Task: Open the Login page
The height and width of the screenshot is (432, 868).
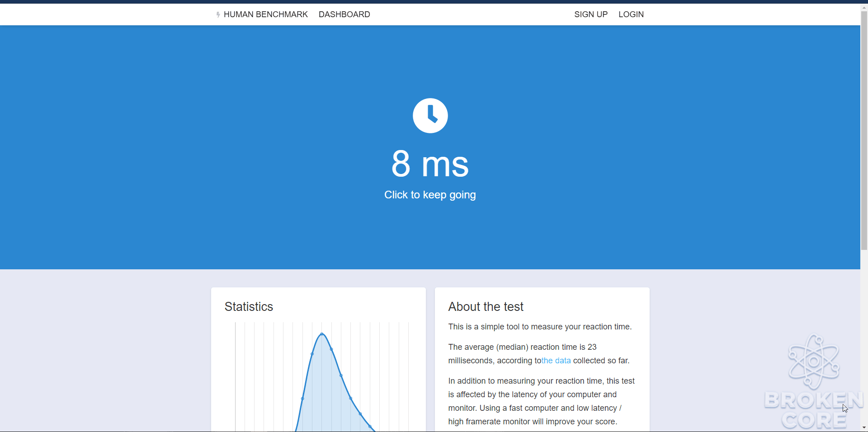Action: tap(631, 14)
